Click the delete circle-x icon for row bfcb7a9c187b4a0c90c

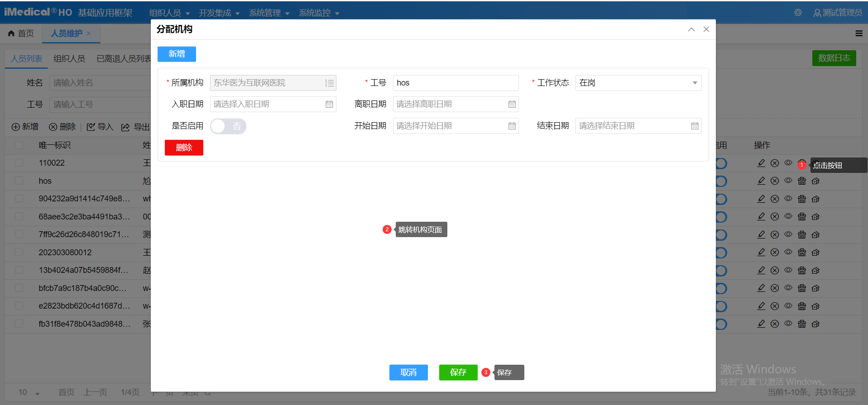(x=775, y=288)
